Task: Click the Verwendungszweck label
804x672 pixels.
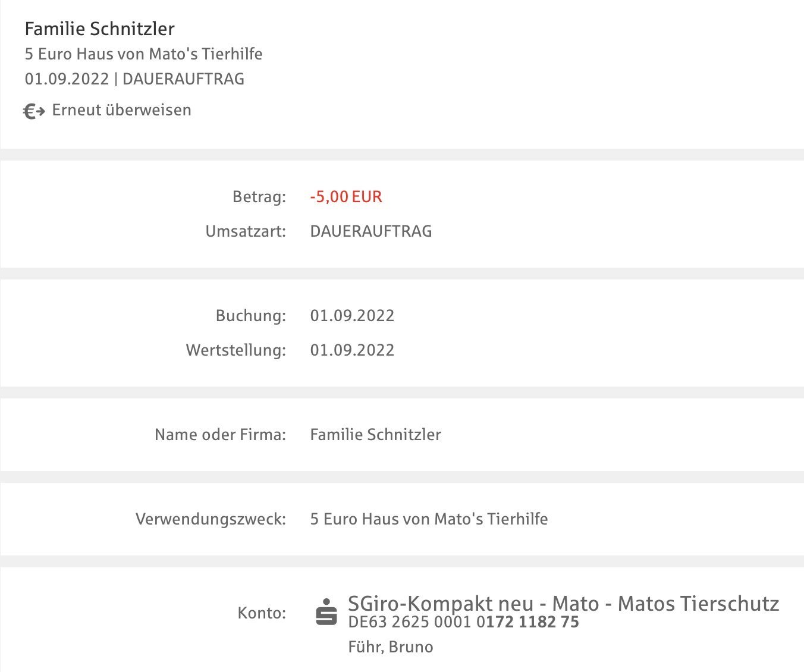Action: (x=211, y=519)
